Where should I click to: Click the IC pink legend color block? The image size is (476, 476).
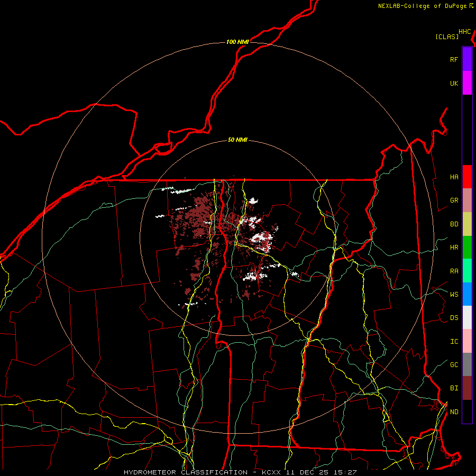pyautogui.click(x=467, y=341)
